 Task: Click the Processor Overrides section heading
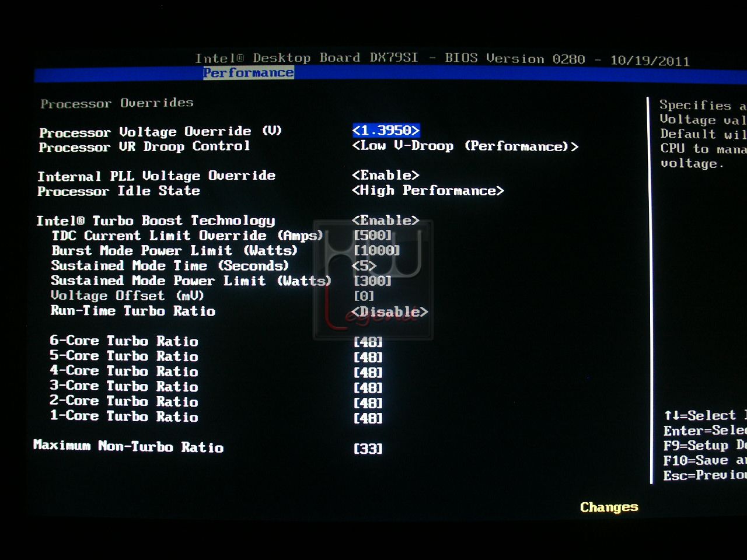[x=117, y=103]
